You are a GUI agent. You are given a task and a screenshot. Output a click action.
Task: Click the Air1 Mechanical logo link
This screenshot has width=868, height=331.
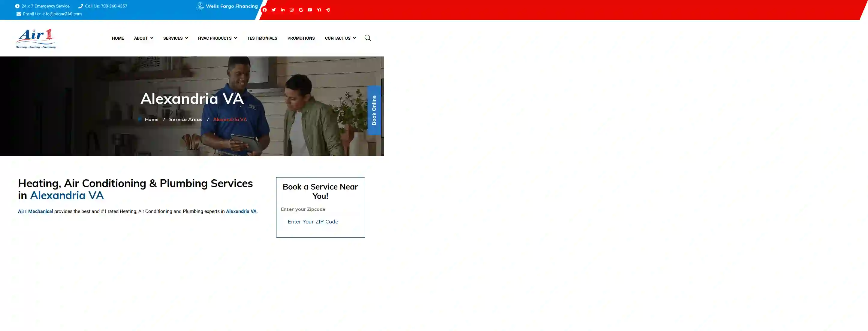coord(35,38)
